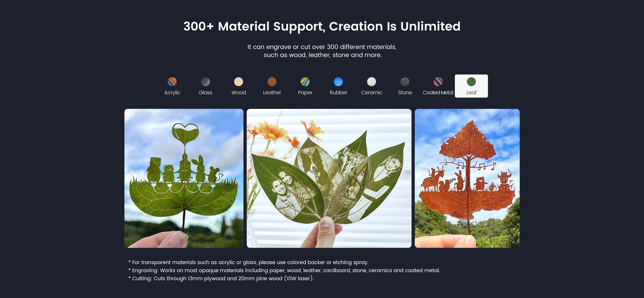Open the red maple leaf carousel photo
The width and height of the screenshot is (644, 298).
click(467, 178)
